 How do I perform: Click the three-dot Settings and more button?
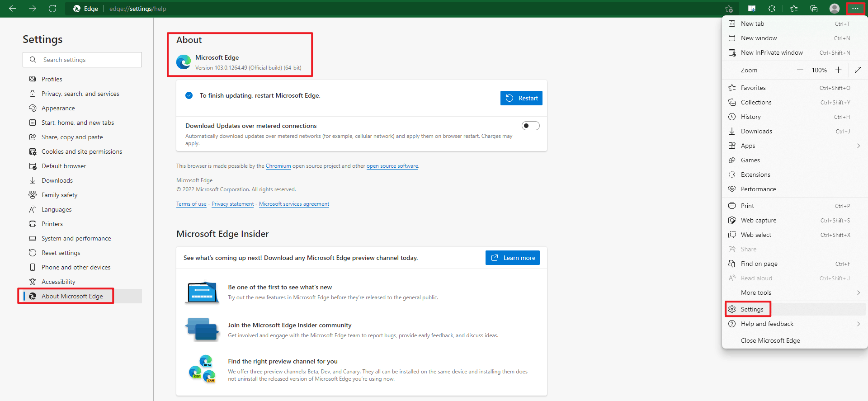coord(855,9)
